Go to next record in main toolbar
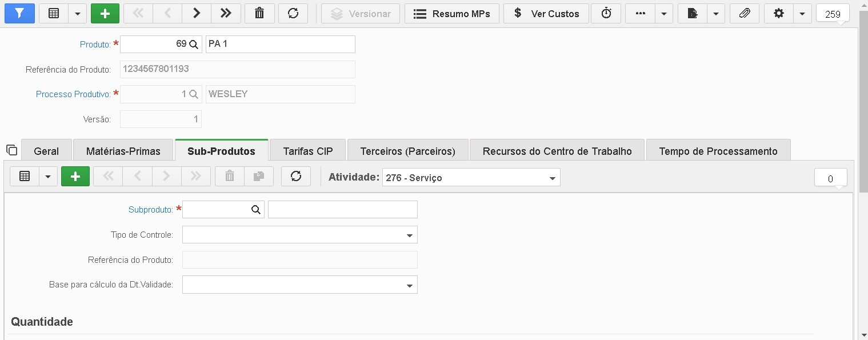Viewport: 868px width, 340px height. [197, 13]
